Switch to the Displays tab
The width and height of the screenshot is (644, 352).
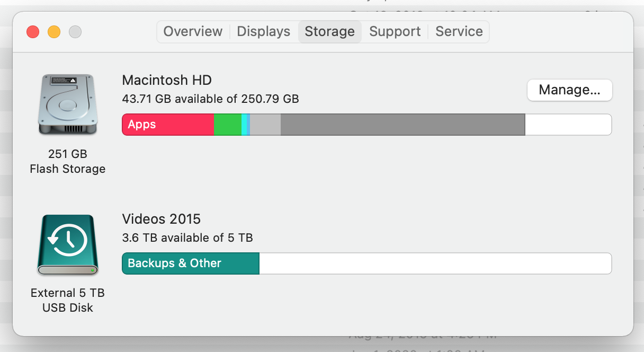click(x=263, y=31)
